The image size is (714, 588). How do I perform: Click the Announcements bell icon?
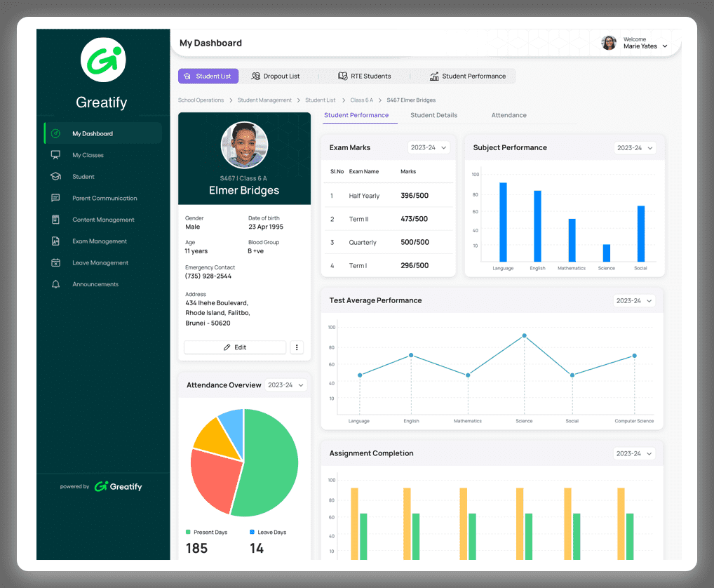[55, 284]
